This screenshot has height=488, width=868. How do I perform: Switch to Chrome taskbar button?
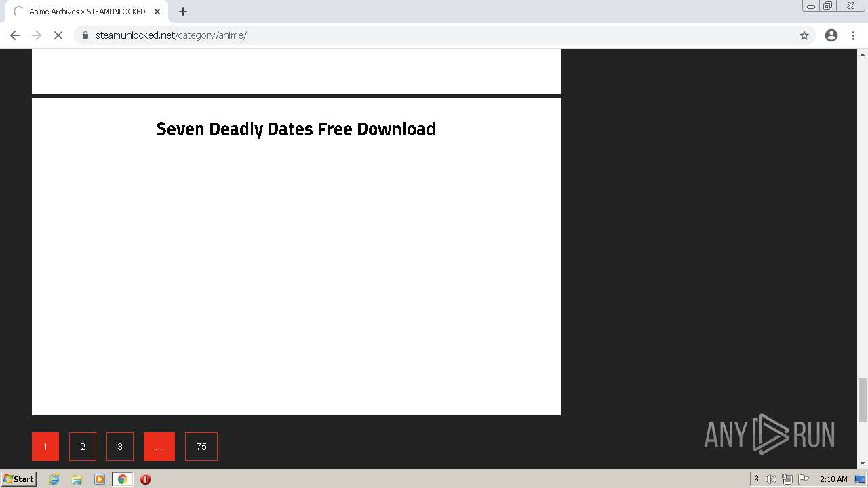122,479
